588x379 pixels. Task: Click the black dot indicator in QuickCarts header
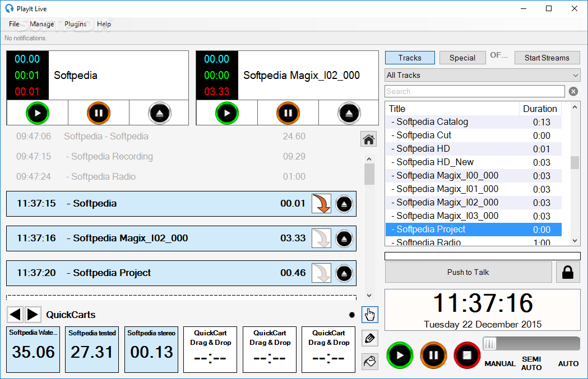[352, 315]
